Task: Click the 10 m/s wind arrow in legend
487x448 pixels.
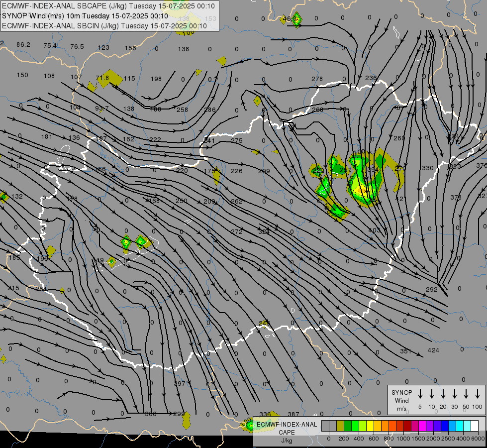Action: click(x=431, y=394)
